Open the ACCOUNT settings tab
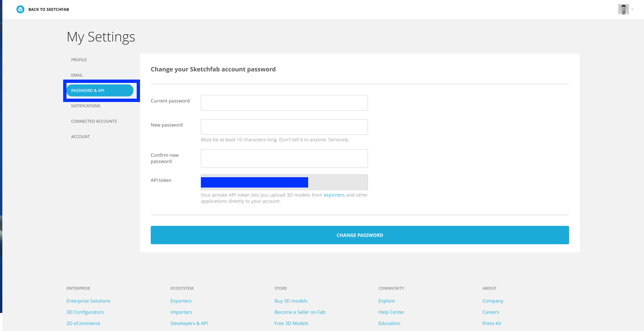644x331 pixels. click(81, 137)
